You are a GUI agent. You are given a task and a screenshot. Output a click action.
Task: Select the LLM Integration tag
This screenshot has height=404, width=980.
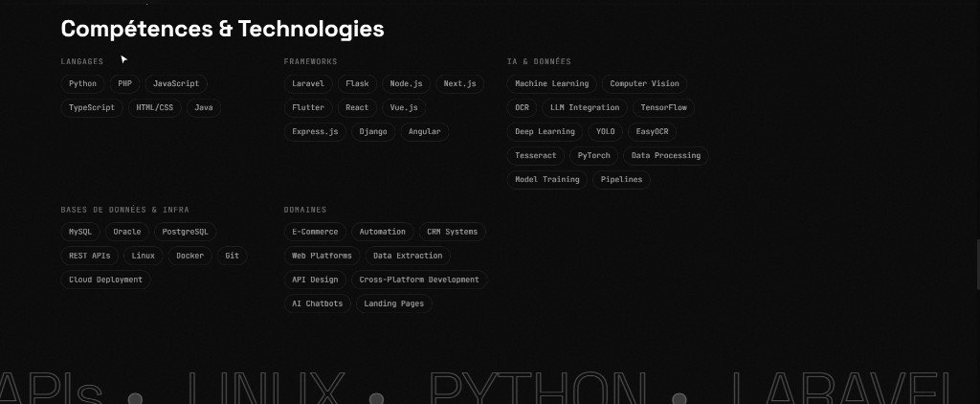tap(585, 107)
